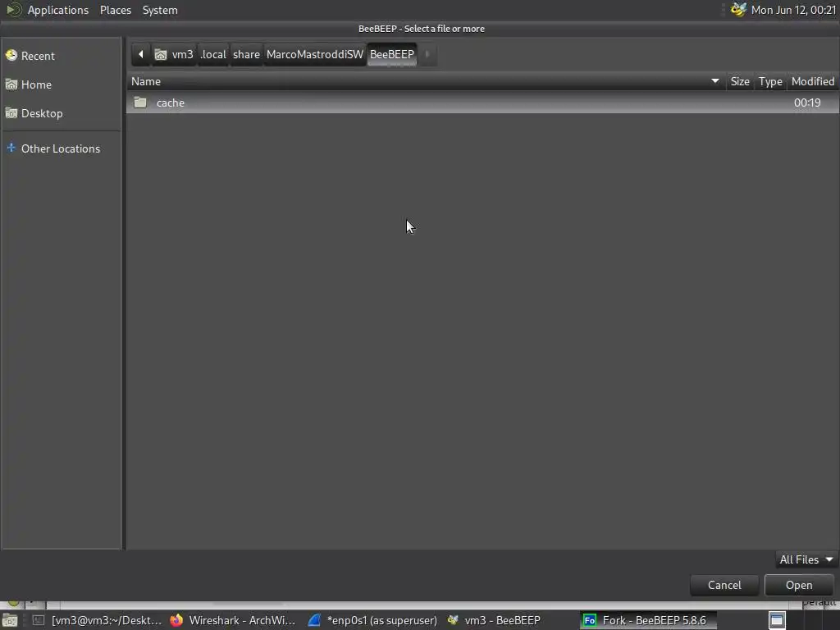Click the cache modified time 00:19

[x=807, y=103]
